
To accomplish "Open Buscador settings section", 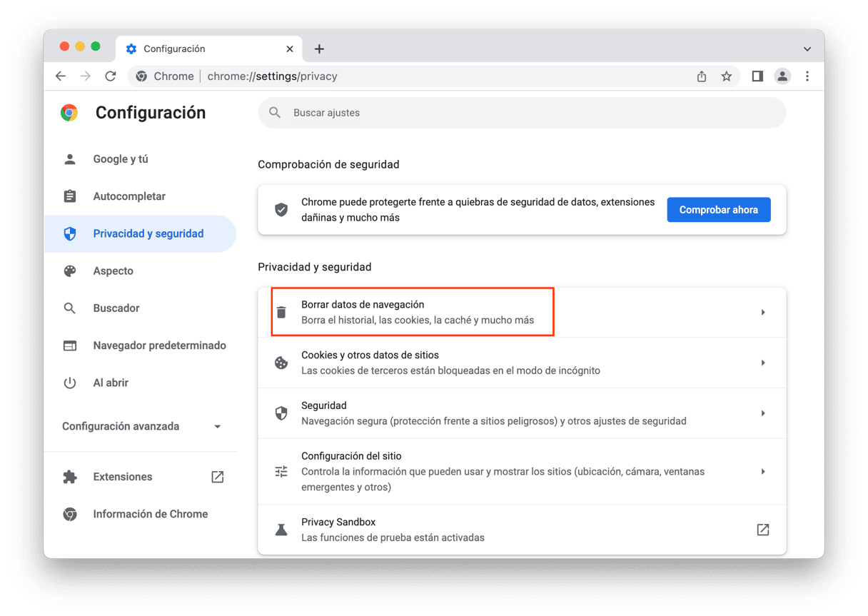I will pyautogui.click(x=140, y=308).
